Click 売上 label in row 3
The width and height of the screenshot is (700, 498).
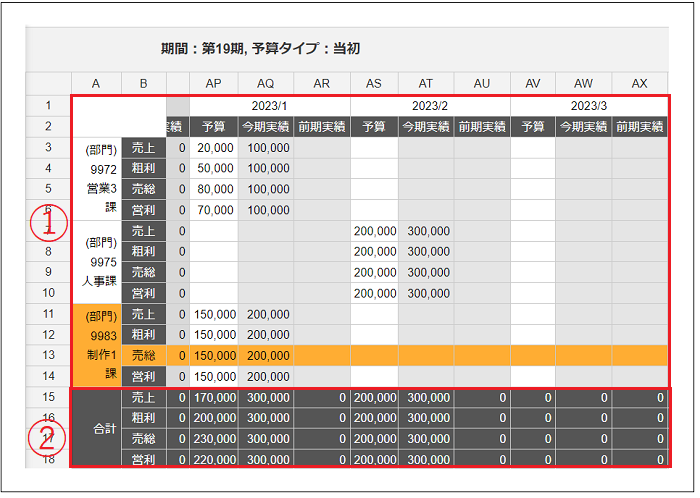click(144, 148)
